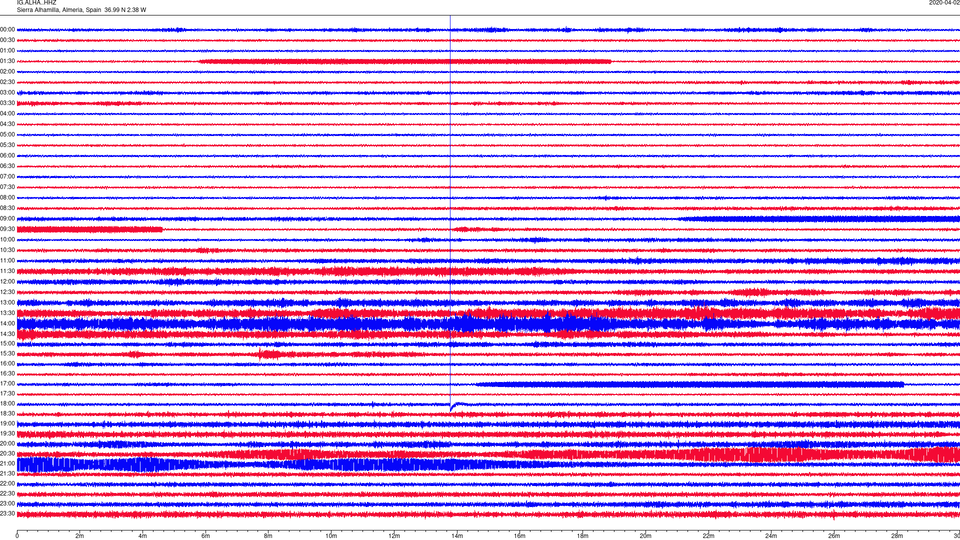This screenshot has width=960, height=540.
Task: Click the '19:30' row label
Action: click(7, 433)
